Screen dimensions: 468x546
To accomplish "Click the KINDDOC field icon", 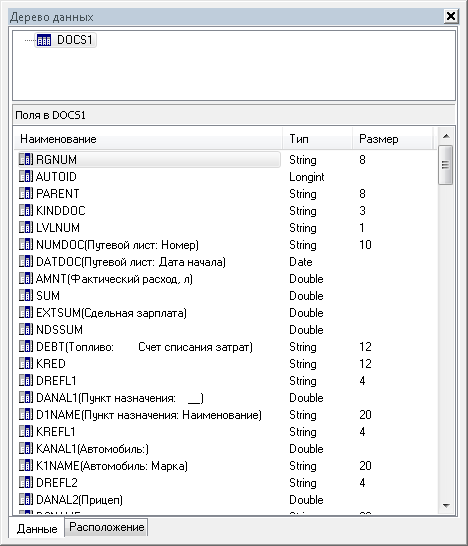I will pos(26,210).
